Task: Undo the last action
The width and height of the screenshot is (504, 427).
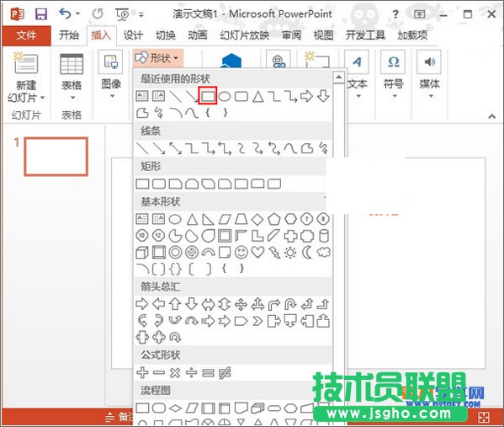Action: 66,13
